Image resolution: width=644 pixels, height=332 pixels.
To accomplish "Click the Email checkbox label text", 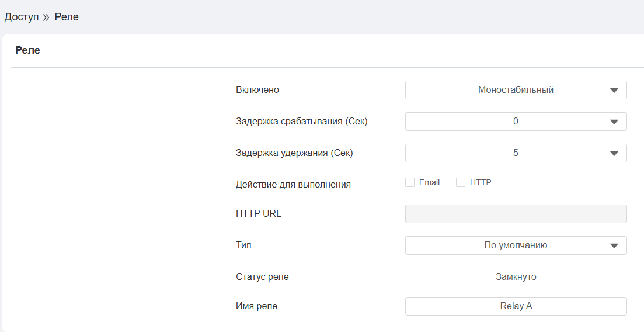I will tap(429, 182).
